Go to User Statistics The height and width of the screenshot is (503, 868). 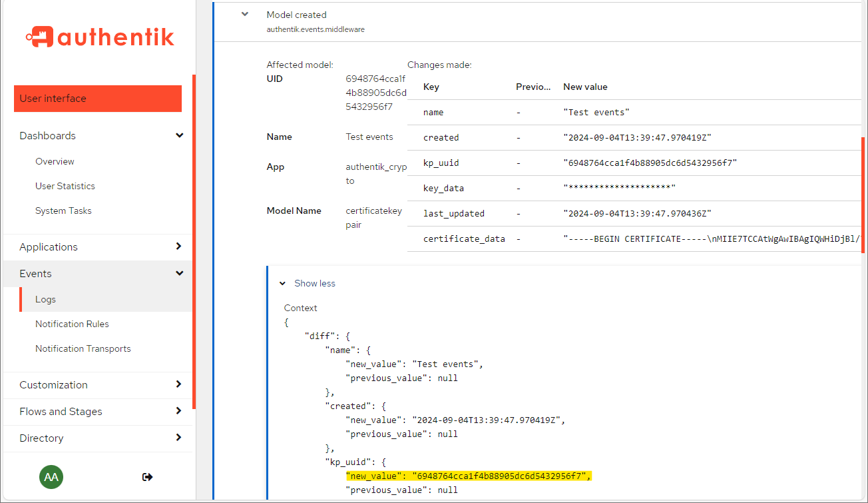(x=65, y=186)
